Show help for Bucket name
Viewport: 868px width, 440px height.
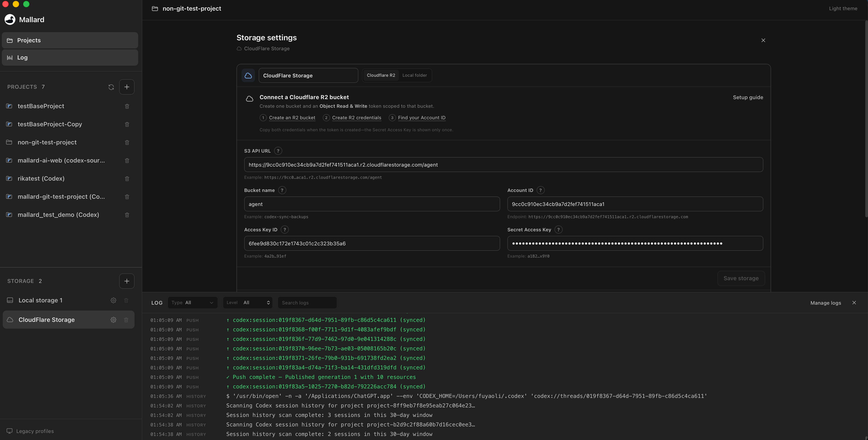[x=282, y=190]
